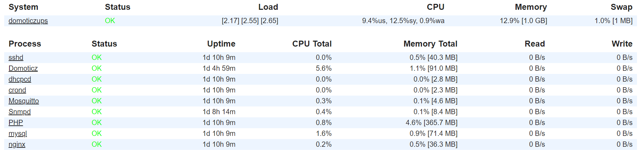The width and height of the screenshot is (644, 152).
Task: Open the nginx process link
Action: click(x=17, y=144)
